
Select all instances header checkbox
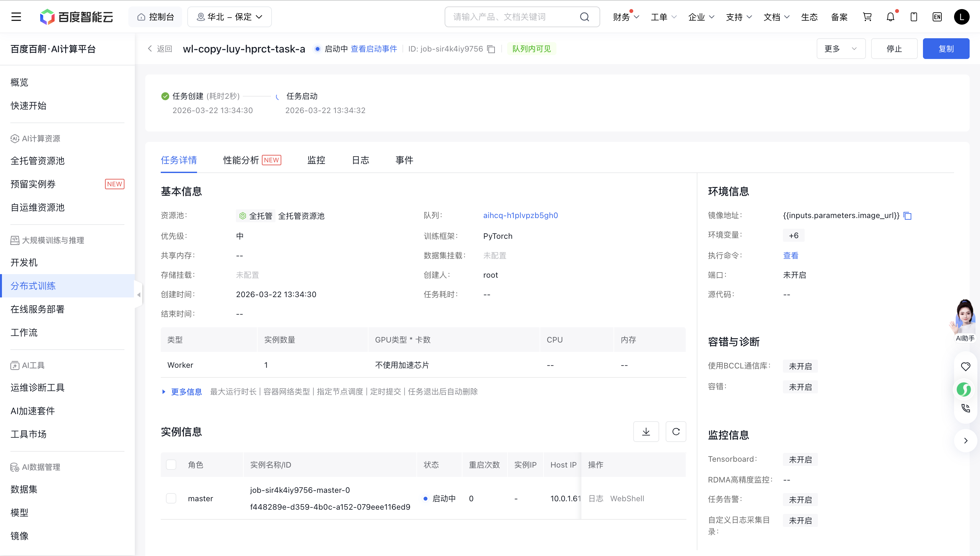pos(171,465)
